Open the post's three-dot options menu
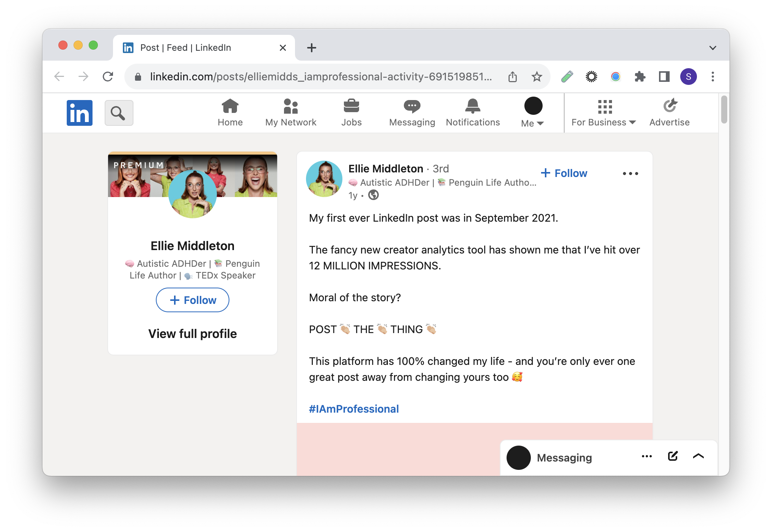 pos(630,174)
